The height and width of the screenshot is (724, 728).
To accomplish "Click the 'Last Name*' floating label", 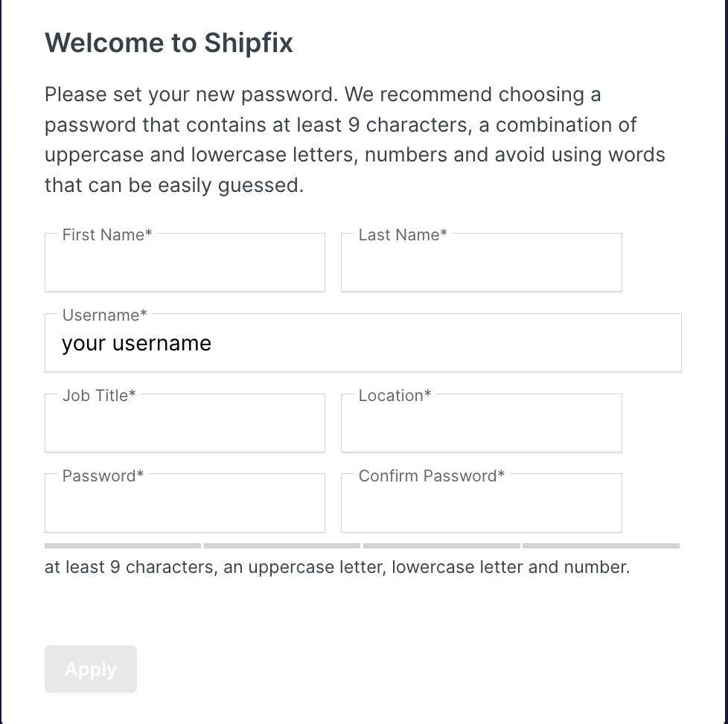I will 403,235.
